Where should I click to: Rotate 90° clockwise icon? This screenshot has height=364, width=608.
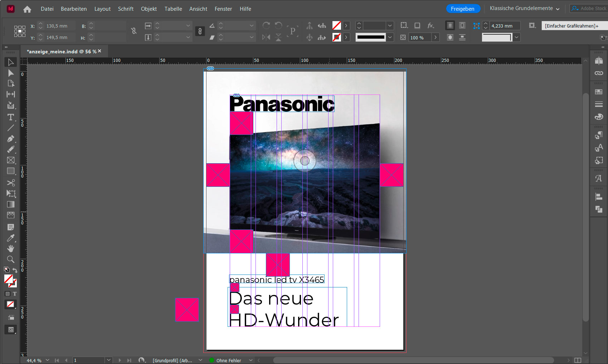[266, 25]
